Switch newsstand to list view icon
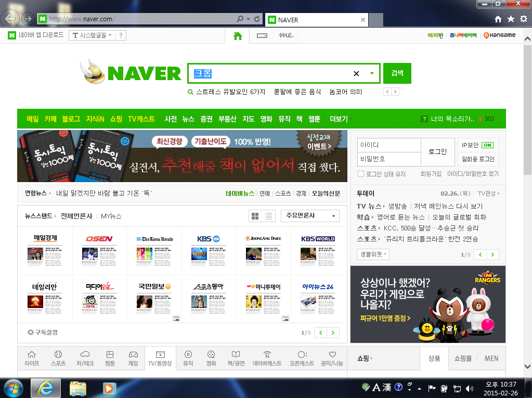Screen dimensions: 532x398 pyautogui.click(x=268, y=216)
